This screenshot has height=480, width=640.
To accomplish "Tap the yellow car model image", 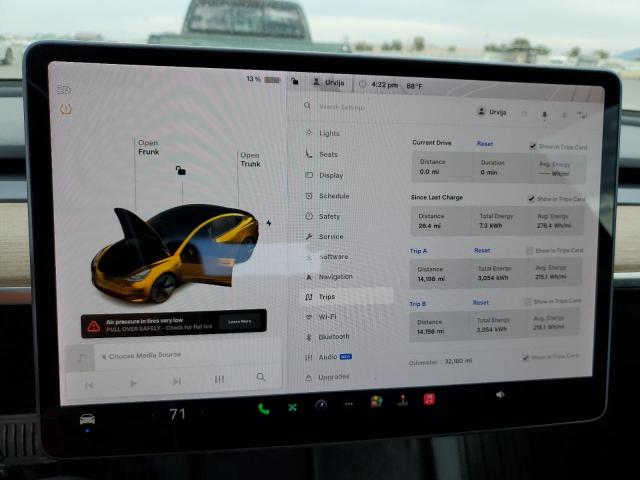I will (175, 253).
